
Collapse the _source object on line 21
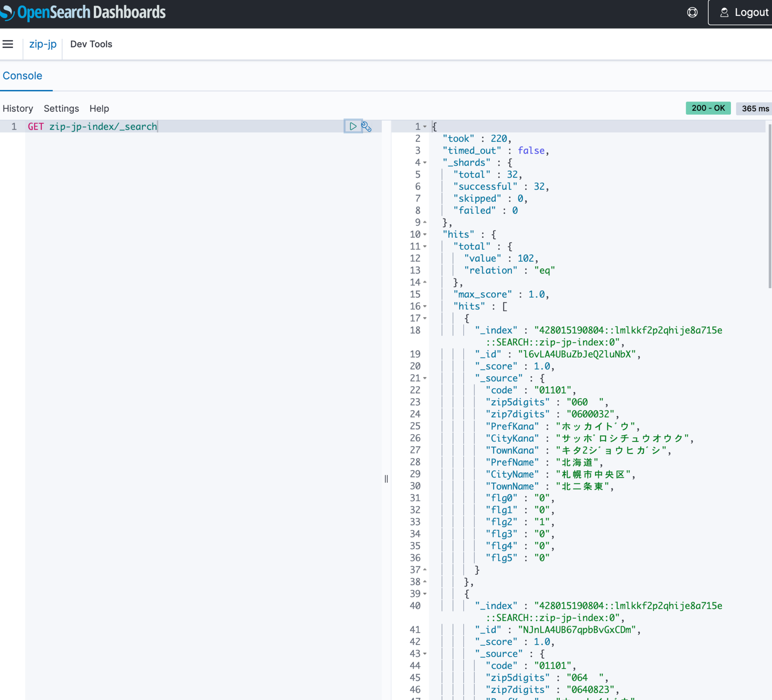(x=426, y=378)
